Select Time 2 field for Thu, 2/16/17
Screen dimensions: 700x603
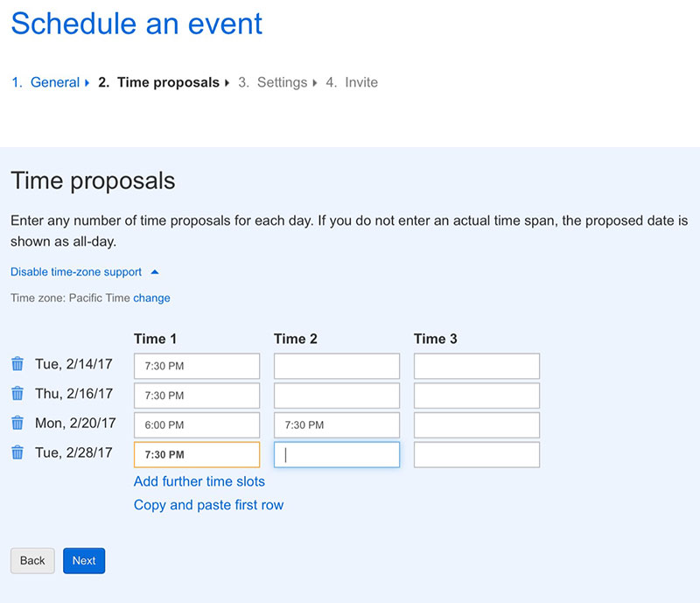pyautogui.click(x=337, y=396)
